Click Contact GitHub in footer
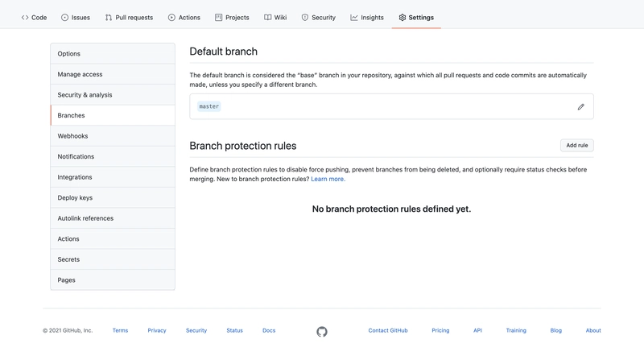Image resolution: width=644 pixels, height=360 pixels. click(388, 330)
